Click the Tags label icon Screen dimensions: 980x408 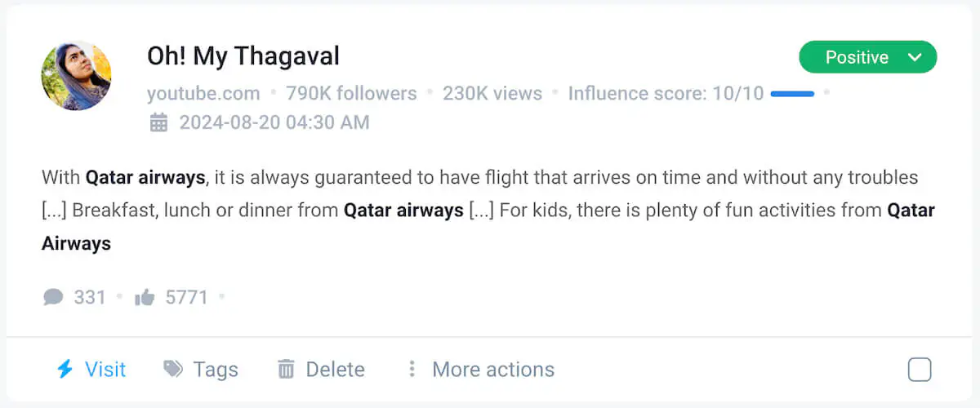coord(173,370)
